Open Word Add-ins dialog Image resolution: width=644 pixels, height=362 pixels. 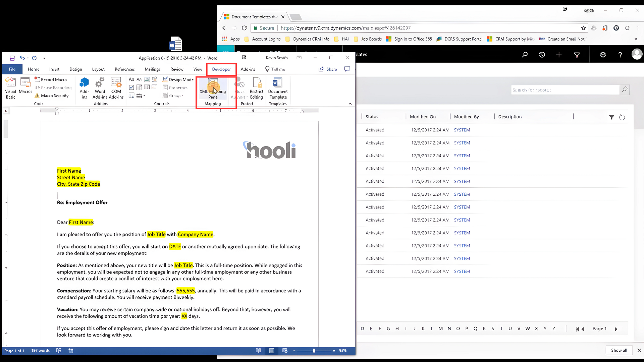click(x=100, y=88)
